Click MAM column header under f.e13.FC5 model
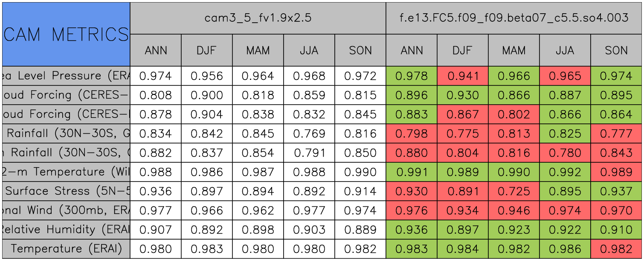The height and width of the screenshot is (261, 644). pos(514,50)
